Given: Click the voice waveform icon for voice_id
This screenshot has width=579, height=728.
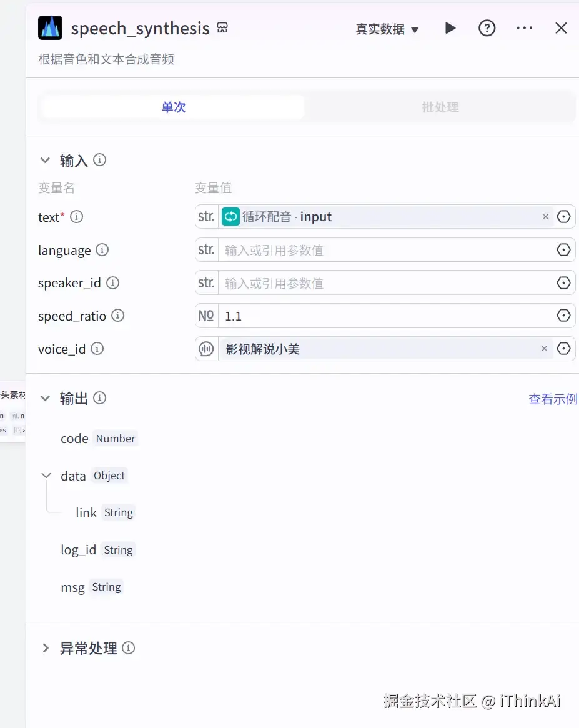Looking at the screenshot, I should (x=207, y=349).
